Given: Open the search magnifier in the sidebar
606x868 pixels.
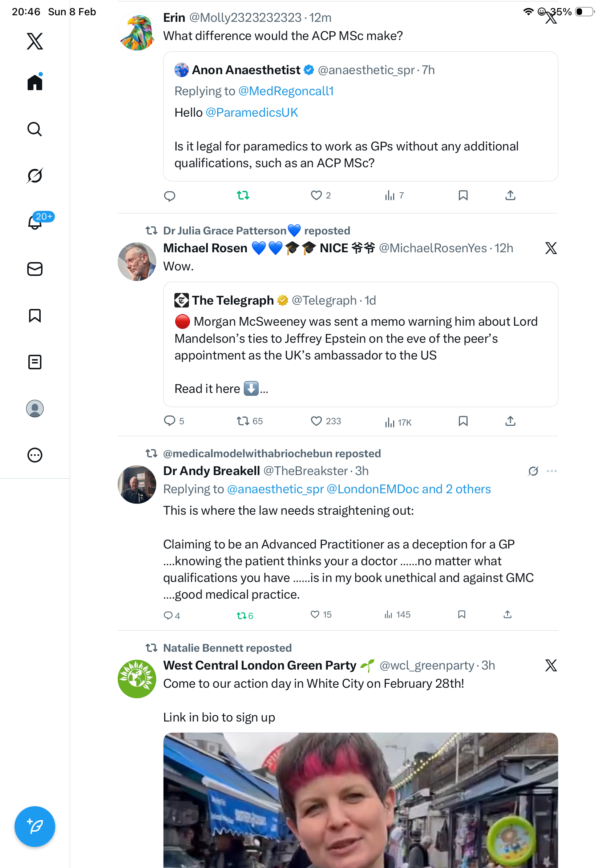Looking at the screenshot, I should [35, 129].
